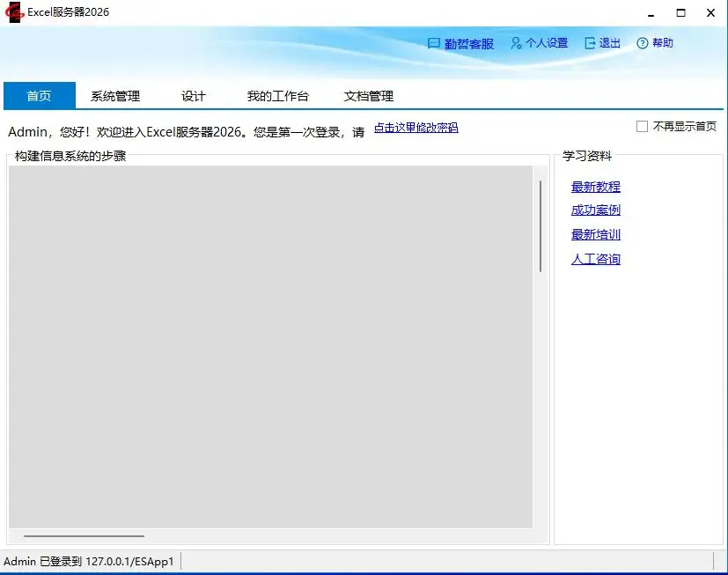The height and width of the screenshot is (575, 728).
Task: Open the 设计 tab
Action: point(193,96)
